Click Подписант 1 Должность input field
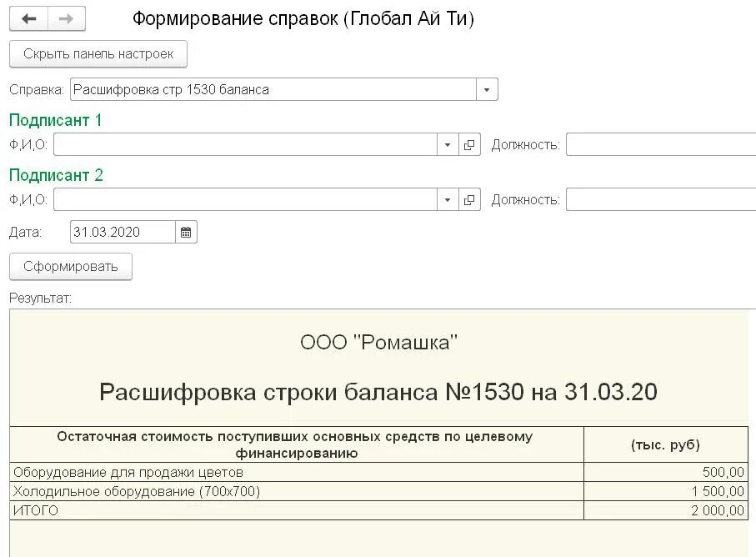 [x=661, y=145]
